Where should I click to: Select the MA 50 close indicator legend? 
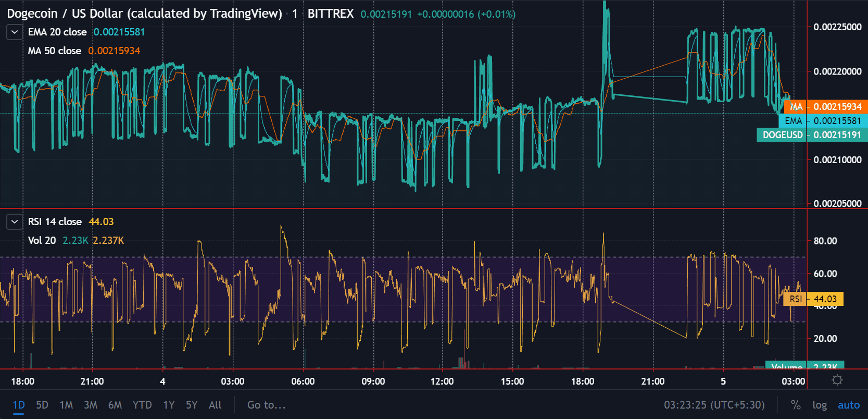coord(55,51)
